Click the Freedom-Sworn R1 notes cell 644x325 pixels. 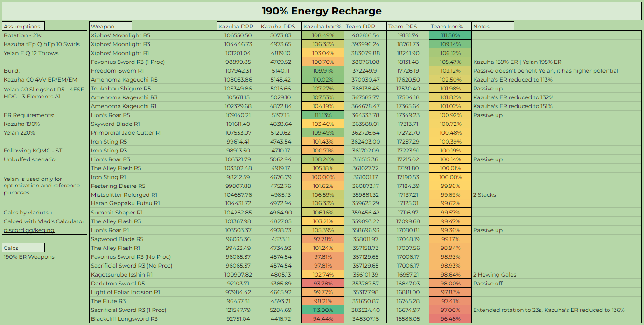[x=556, y=71]
